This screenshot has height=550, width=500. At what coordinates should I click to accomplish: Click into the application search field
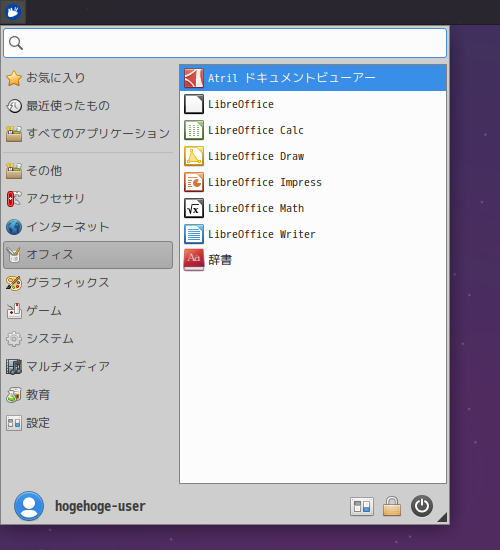tap(225, 43)
